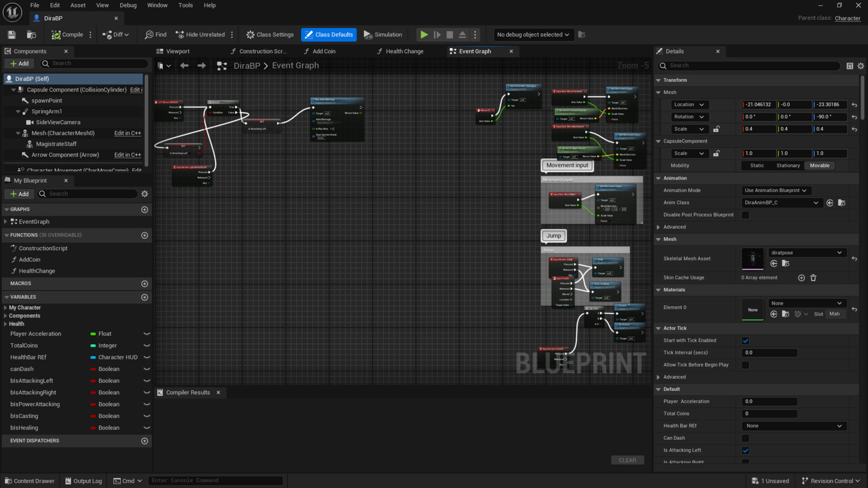Enable Disable Post Process Blueprint checkbox

(745, 215)
